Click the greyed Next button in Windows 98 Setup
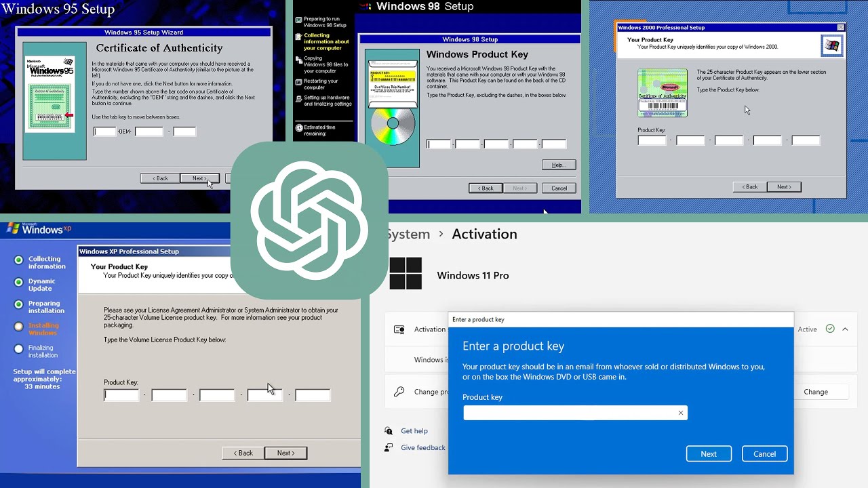Screen dimensions: 868x488 [x=519, y=188]
